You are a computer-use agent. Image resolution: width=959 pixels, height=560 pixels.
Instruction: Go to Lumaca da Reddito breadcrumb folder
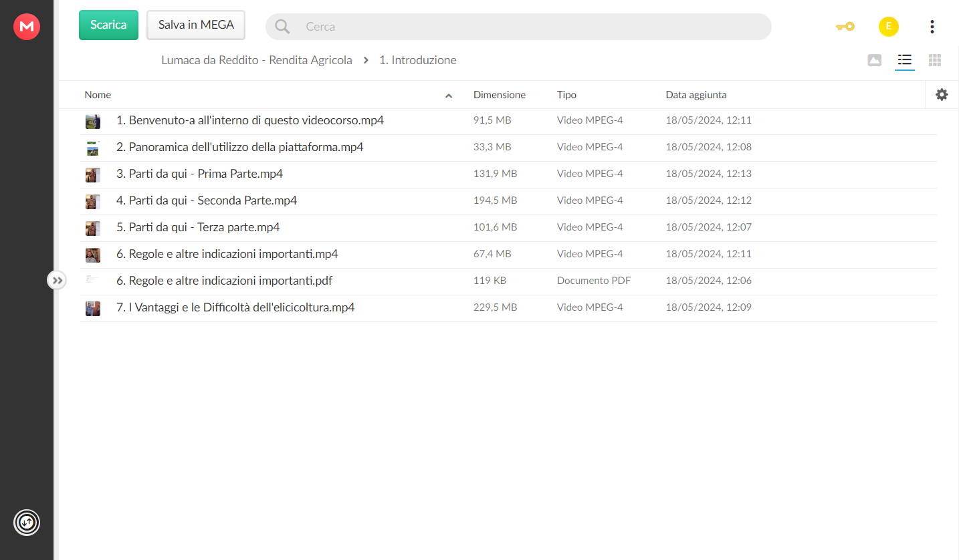coord(256,60)
